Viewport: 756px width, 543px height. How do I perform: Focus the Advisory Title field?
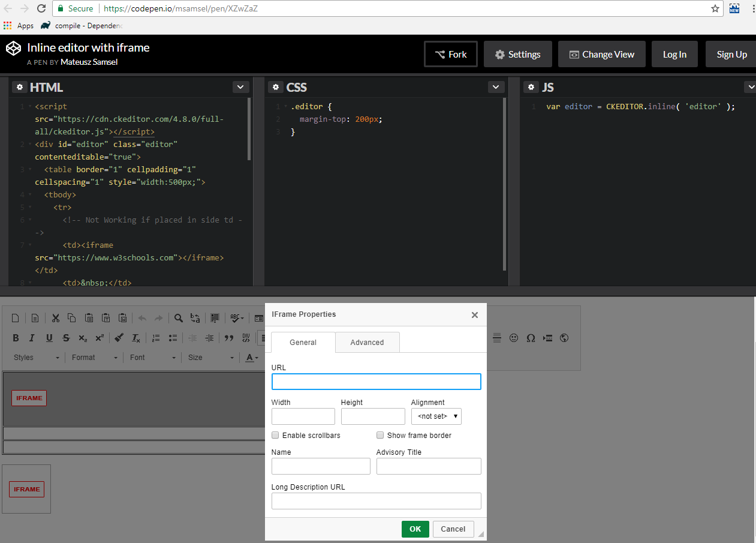pyautogui.click(x=429, y=466)
